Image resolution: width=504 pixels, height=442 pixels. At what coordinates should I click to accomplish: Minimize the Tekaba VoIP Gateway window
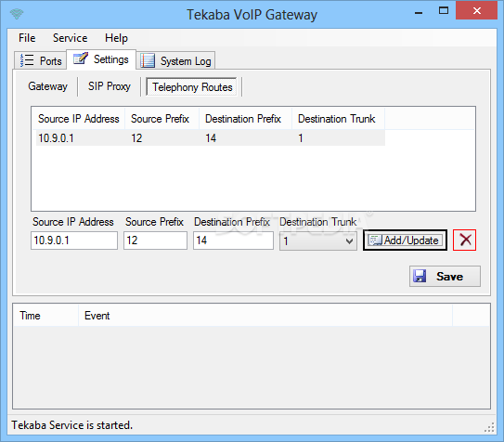419,13
